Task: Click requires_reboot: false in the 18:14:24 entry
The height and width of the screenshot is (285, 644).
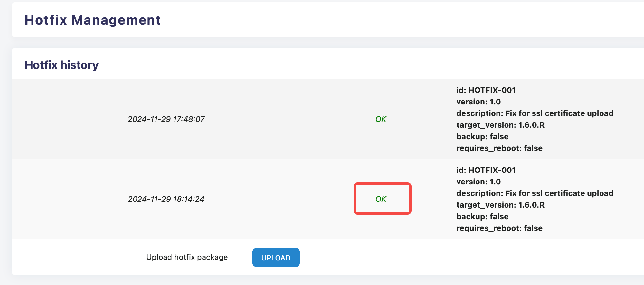Action: click(x=499, y=228)
